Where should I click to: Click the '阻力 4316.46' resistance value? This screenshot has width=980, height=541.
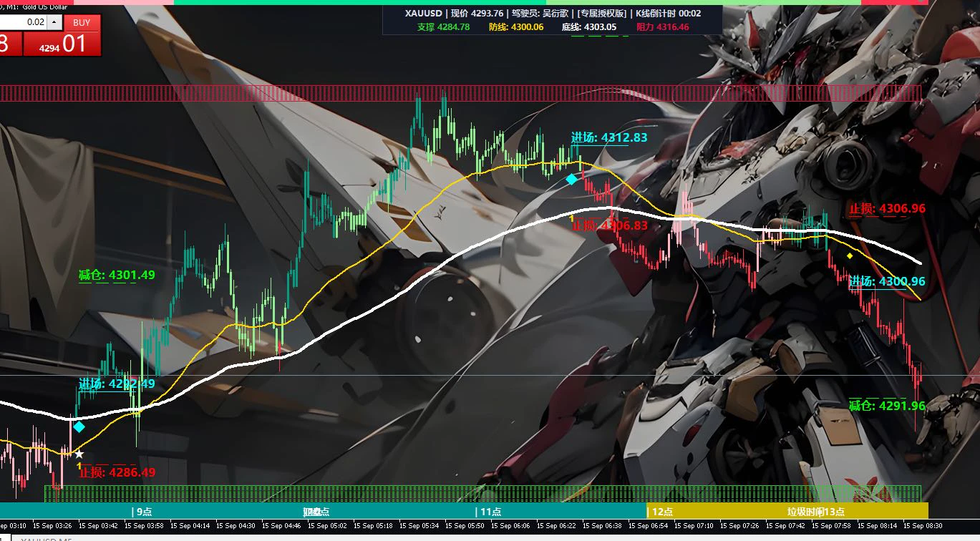tap(663, 27)
